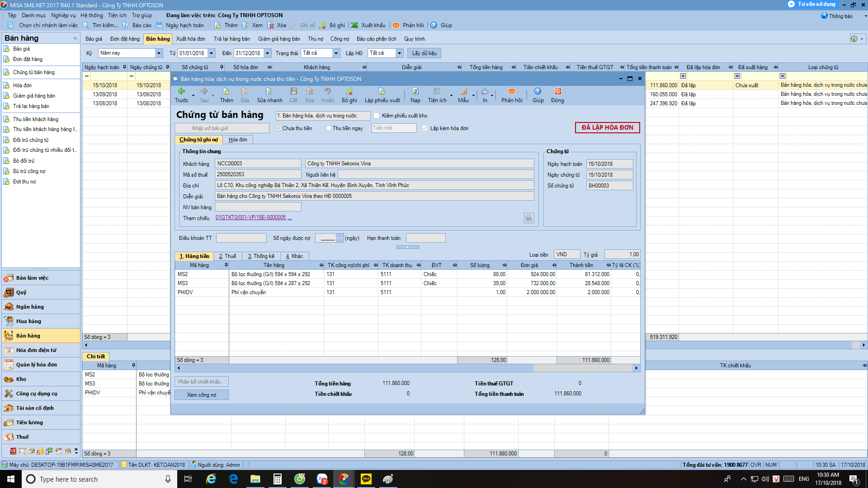
Task: Open Trả lại hàng bán in sidebar
Action: (x=31, y=106)
